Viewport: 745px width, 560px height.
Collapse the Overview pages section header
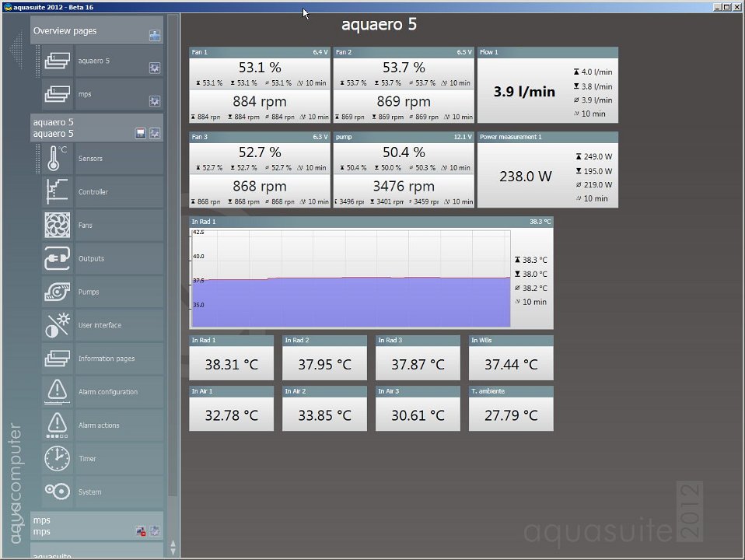(x=96, y=30)
